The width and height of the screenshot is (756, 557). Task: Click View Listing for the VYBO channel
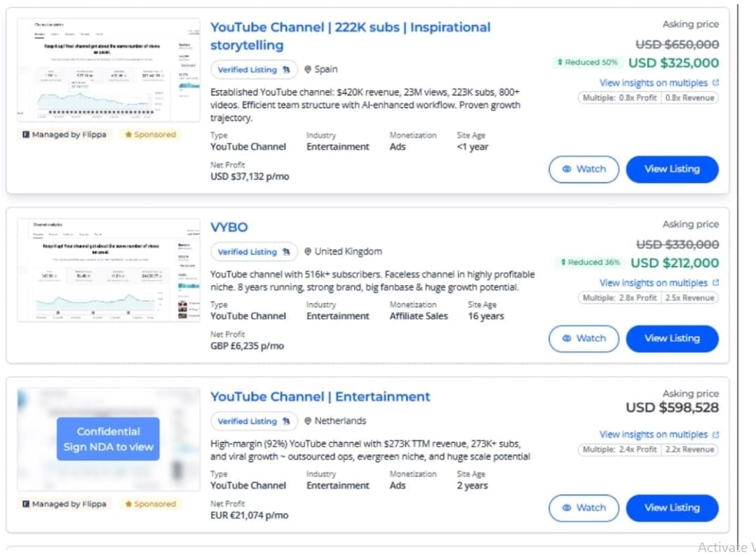pos(672,339)
